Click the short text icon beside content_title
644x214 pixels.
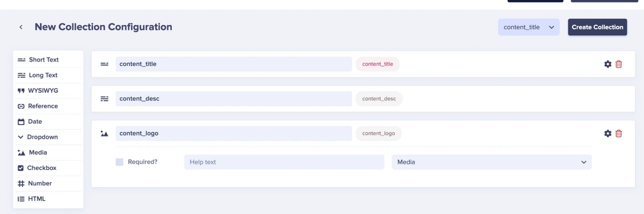coord(105,64)
